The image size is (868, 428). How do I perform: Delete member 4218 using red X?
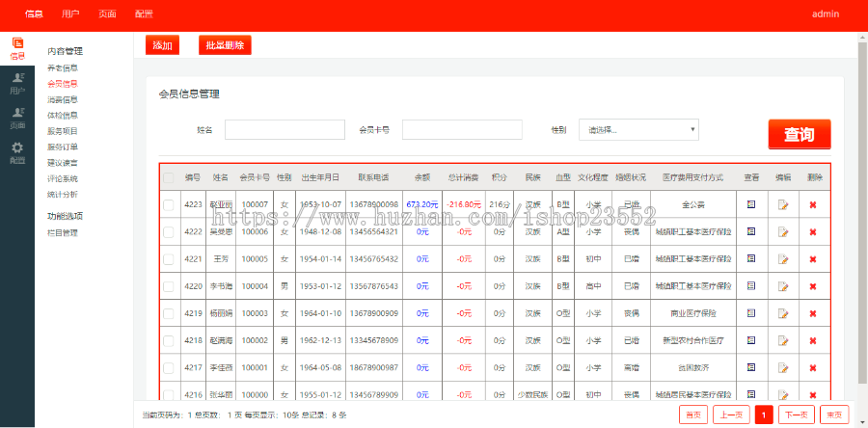pos(813,340)
